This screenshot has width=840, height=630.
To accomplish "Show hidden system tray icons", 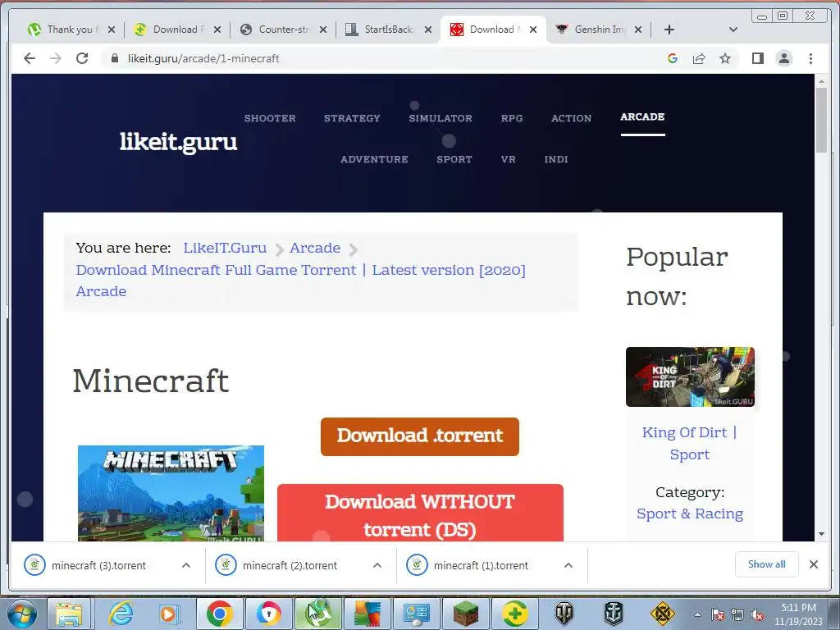I will click(697, 614).
